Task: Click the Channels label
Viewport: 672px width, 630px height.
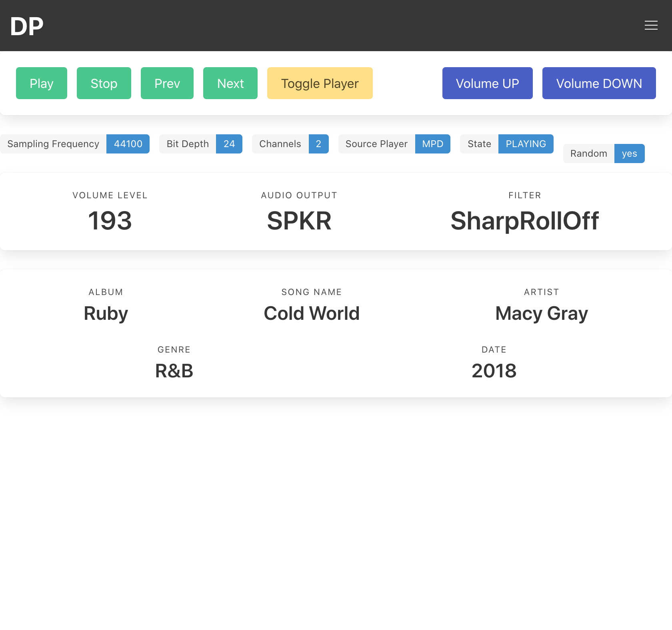Action: [280, 144]
